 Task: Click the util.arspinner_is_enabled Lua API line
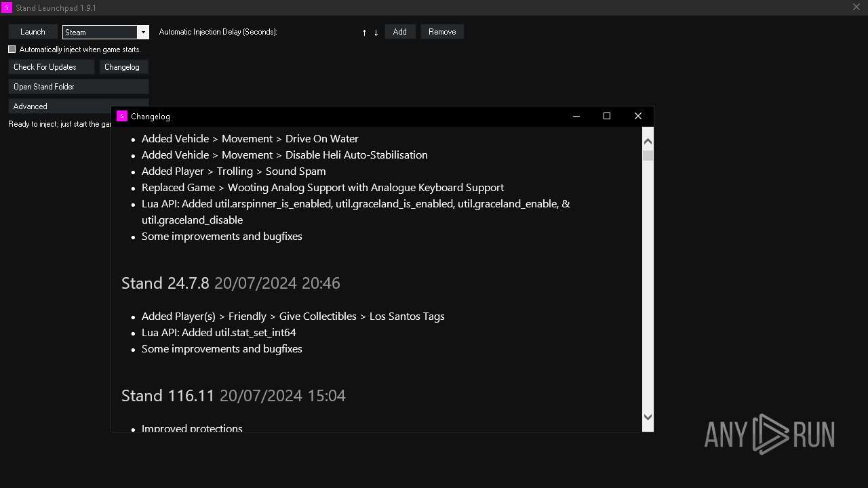coord(356,211)
